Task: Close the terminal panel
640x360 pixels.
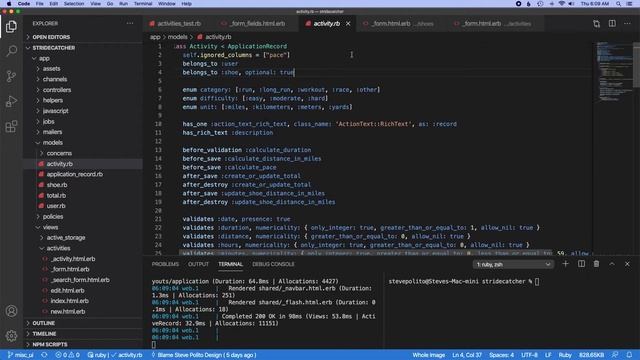Action: 627,264
